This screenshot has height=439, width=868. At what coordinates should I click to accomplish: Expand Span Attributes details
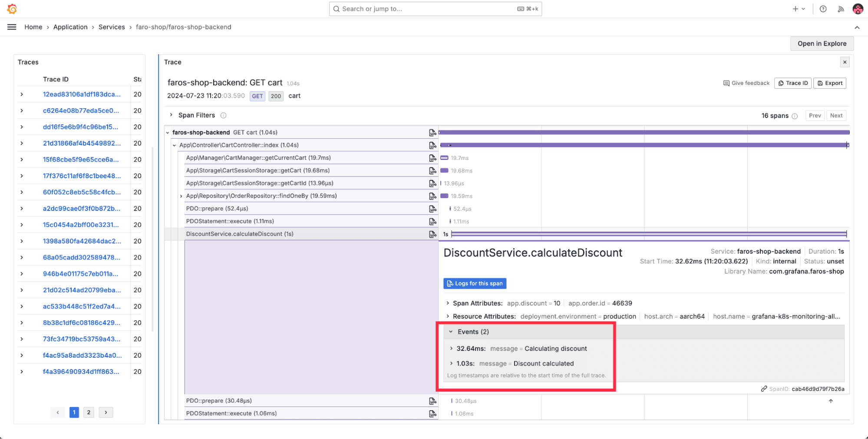tap(448, 303)
